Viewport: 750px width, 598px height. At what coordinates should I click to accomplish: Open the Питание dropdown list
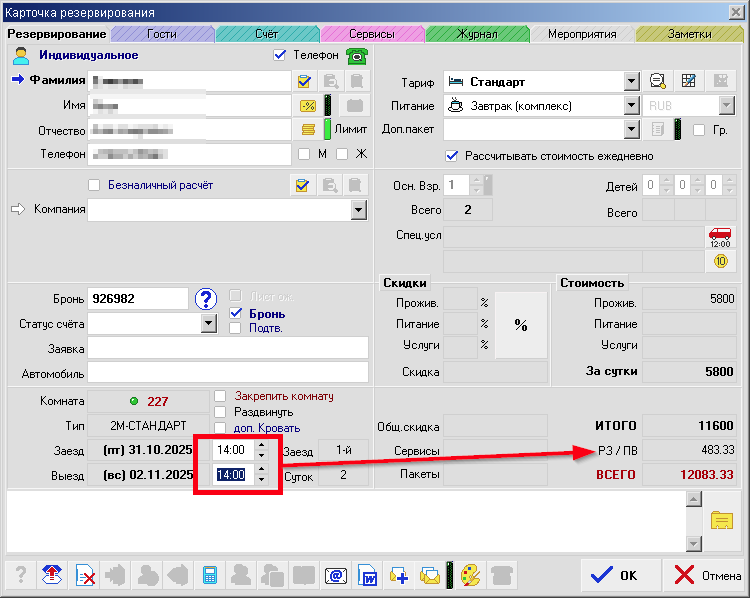pos(631,105)
